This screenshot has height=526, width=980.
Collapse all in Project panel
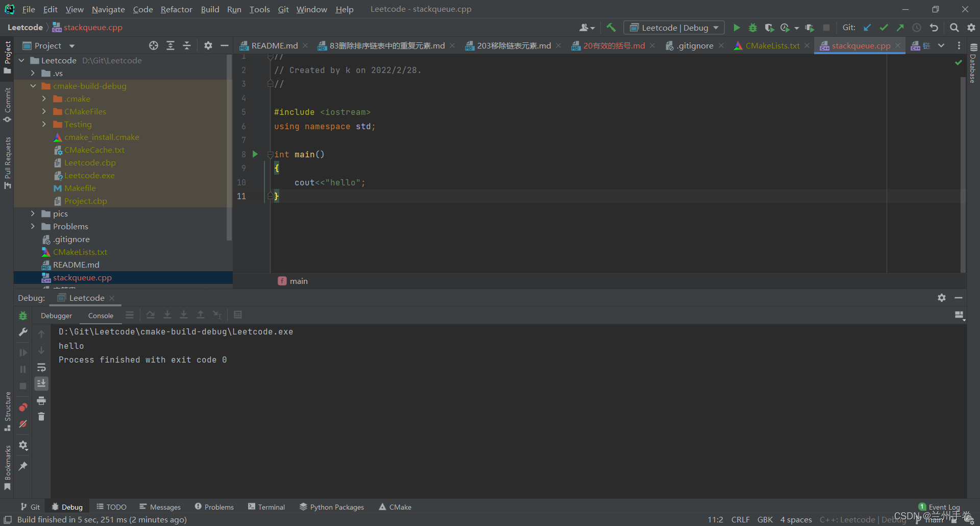pyautogui.click(x=187, y=45)
